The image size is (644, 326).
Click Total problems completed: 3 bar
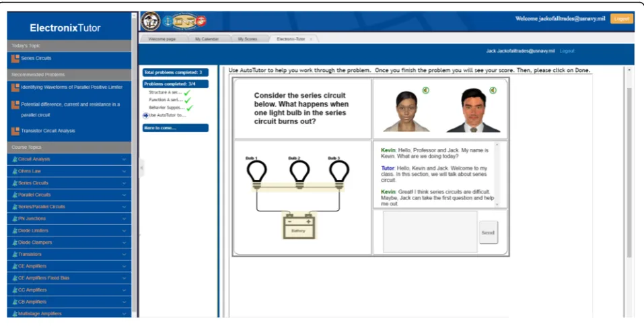click(176, 72)
